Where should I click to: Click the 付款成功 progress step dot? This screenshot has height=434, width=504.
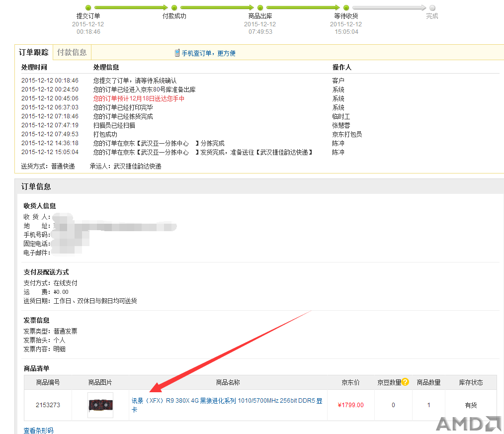click(x=174, y=8)
